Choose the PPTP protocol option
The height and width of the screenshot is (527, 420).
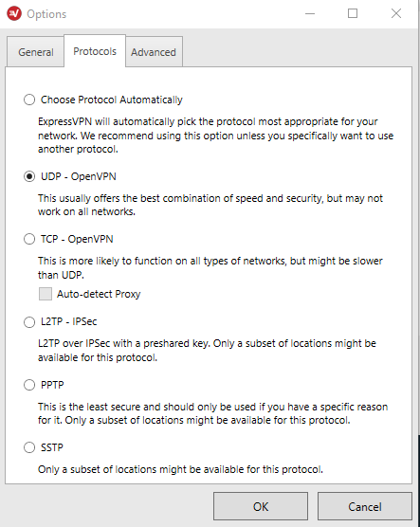[x=29, y=385]
